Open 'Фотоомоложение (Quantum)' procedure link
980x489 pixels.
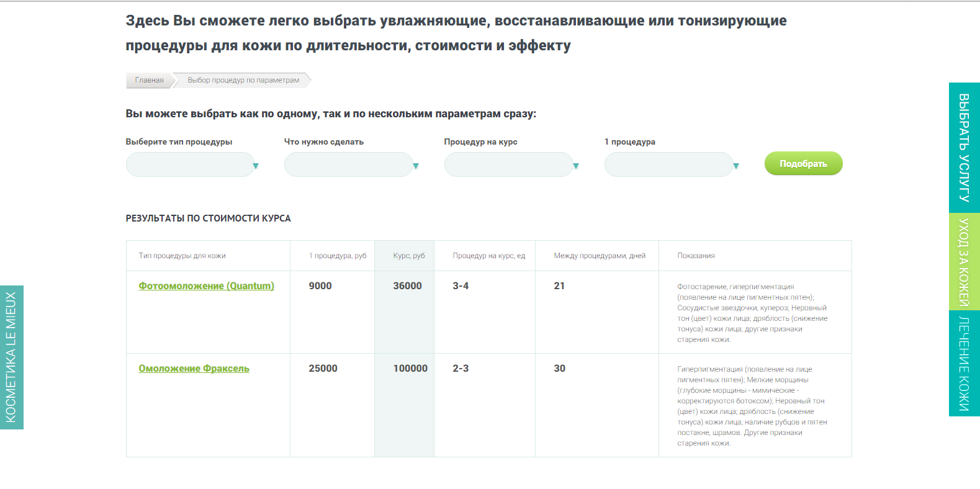(206, 285)
